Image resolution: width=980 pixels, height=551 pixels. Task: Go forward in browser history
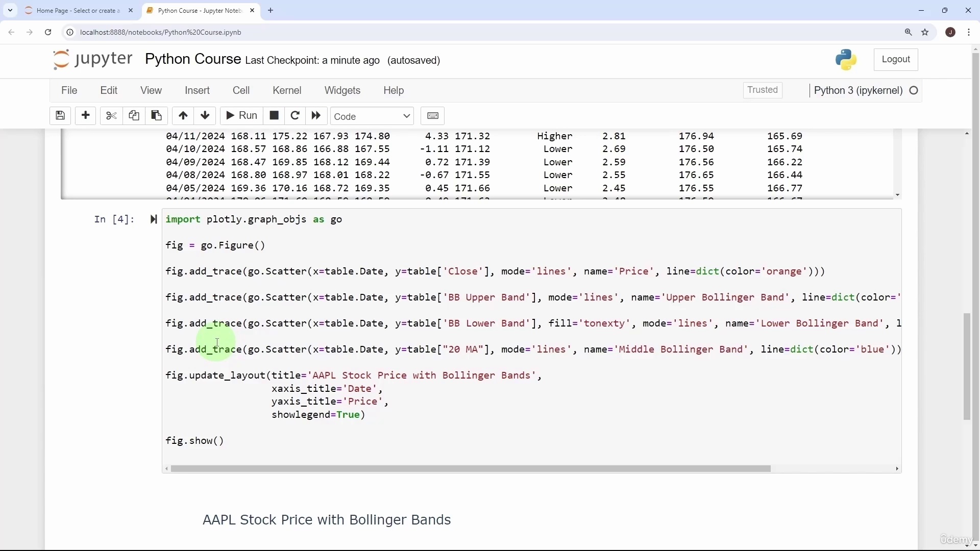(30, 32)
